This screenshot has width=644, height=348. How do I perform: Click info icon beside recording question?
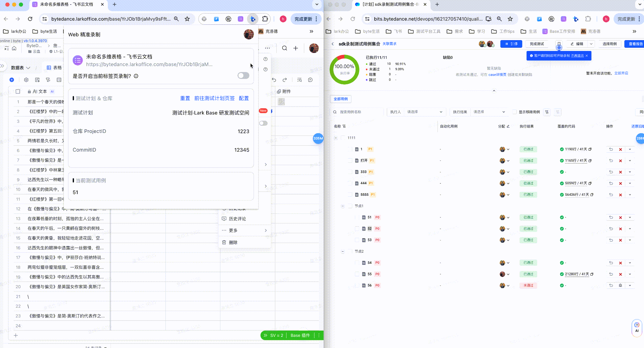(136, 76)
